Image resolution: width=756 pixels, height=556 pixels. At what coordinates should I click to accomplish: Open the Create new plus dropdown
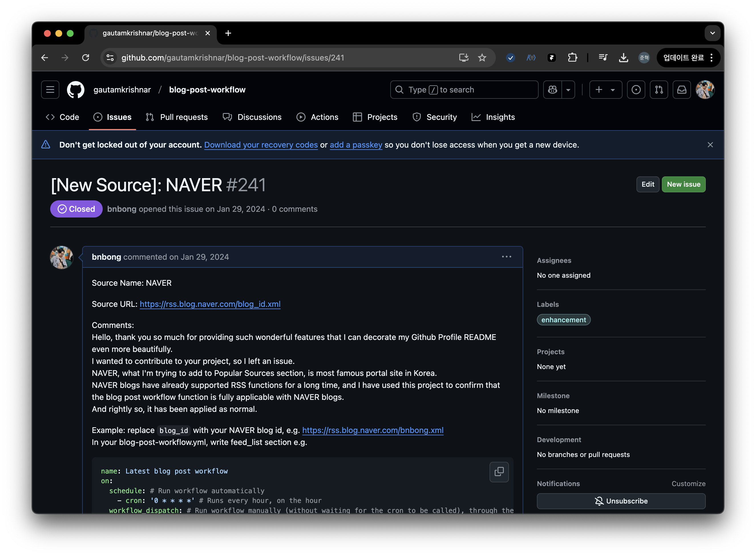pos(606,90)
